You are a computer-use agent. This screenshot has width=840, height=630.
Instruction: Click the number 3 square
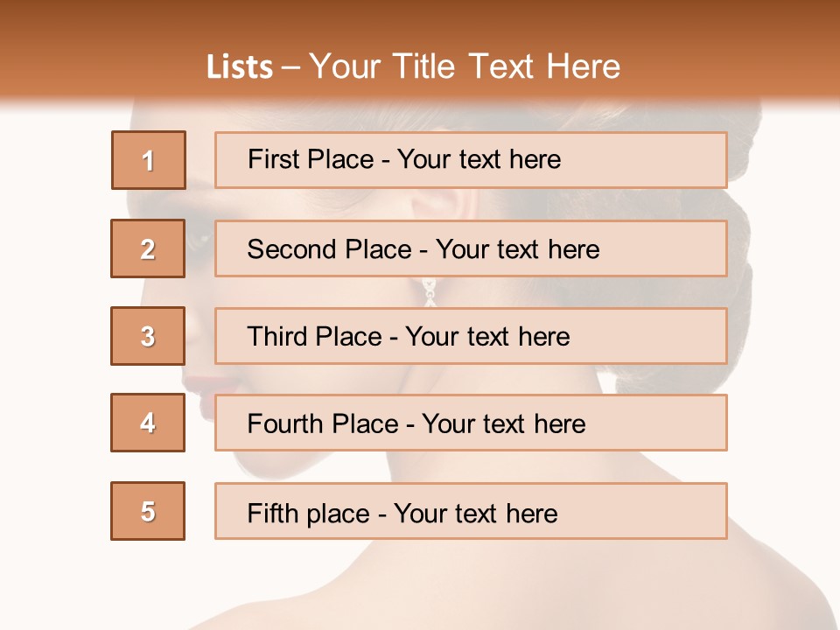pos(148,336)
